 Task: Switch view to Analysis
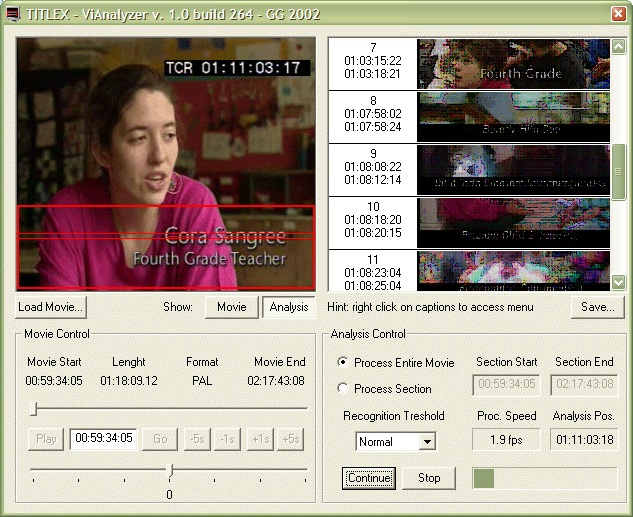(x=289, y=307)
